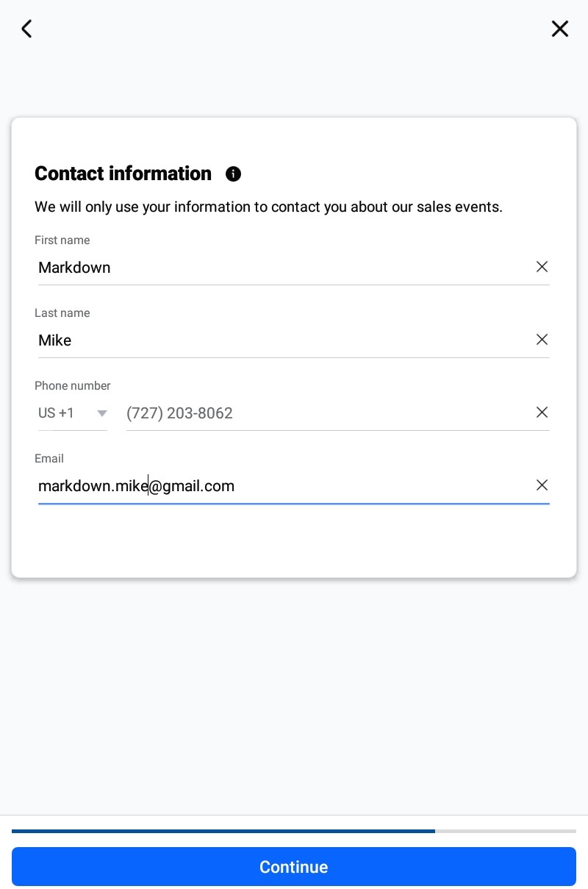Clear the Phone number field

[542, 413]
